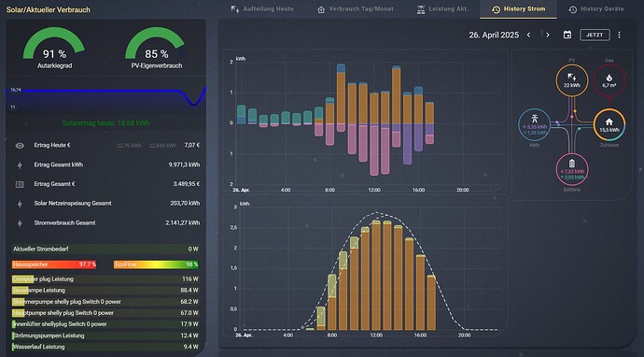Open Hauptpumpe shelly plug row
This screenshot has width=644, height=357.
coord(105,313)
